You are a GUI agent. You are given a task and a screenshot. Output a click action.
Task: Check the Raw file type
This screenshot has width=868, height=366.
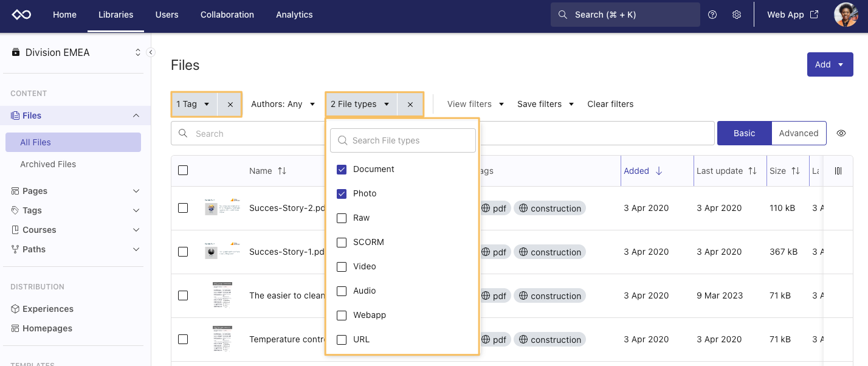coord(342,218)
